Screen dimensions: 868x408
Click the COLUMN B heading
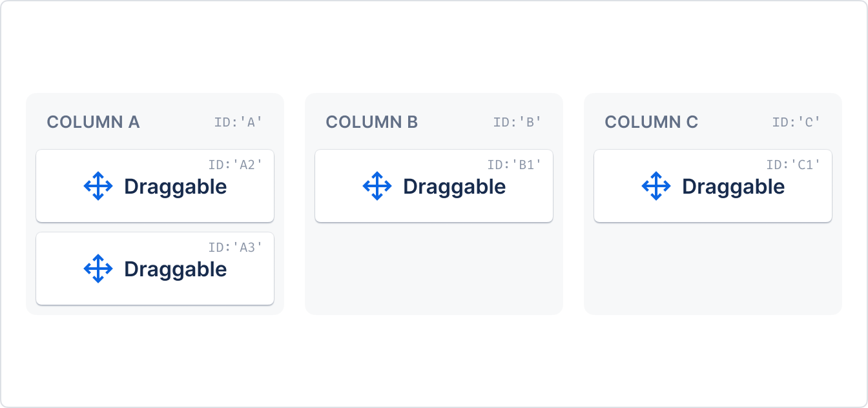[x=372, y=122]
